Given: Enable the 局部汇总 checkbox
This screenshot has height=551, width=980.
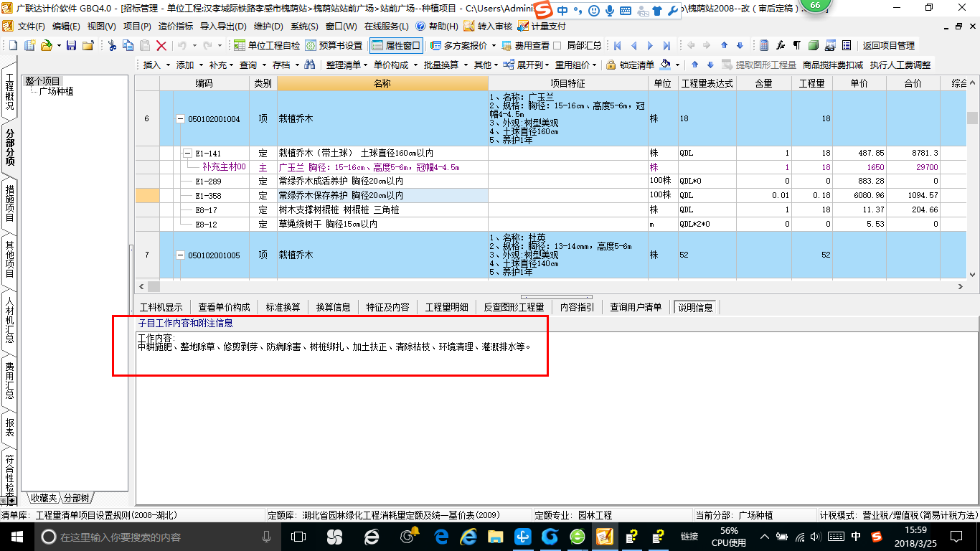Looking at the screenshot, I should click(x=557, y=45).
